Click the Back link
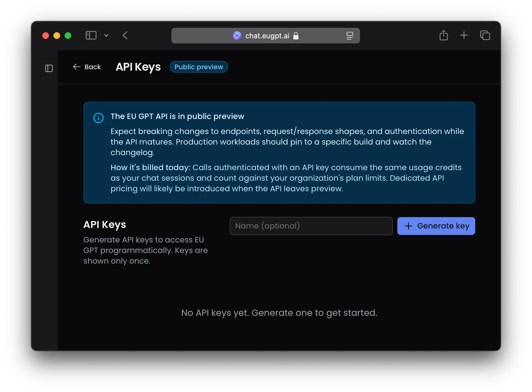 (x=87, y=67)
